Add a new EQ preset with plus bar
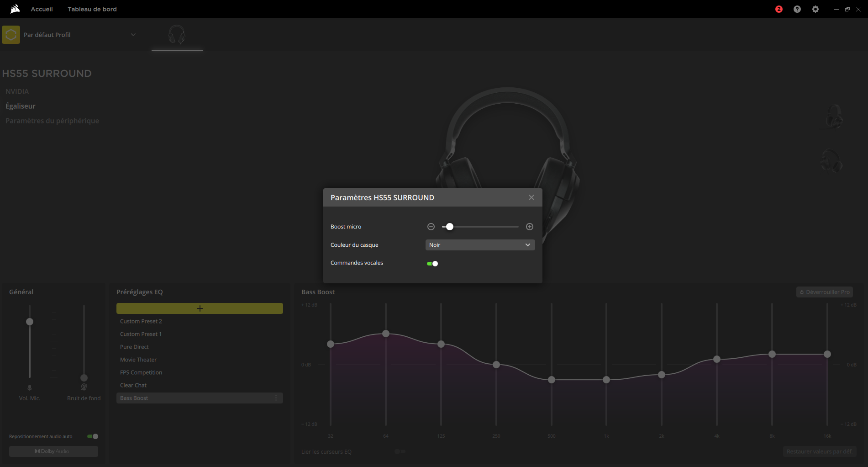Viewport: 868px width, 467px height. pyautogui.click(x=200, y=308)
